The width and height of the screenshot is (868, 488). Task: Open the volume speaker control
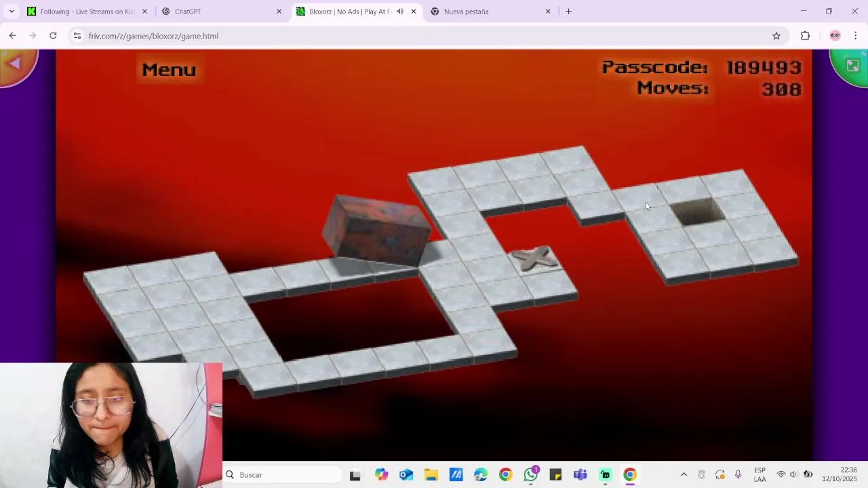click(794, 475)
